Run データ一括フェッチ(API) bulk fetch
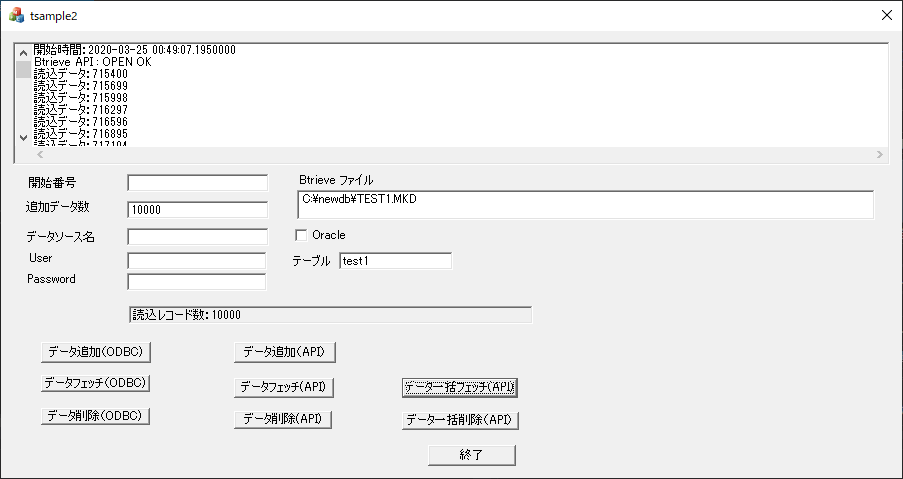903x479 pixels. pyautogui.click(x=460, y=386)
